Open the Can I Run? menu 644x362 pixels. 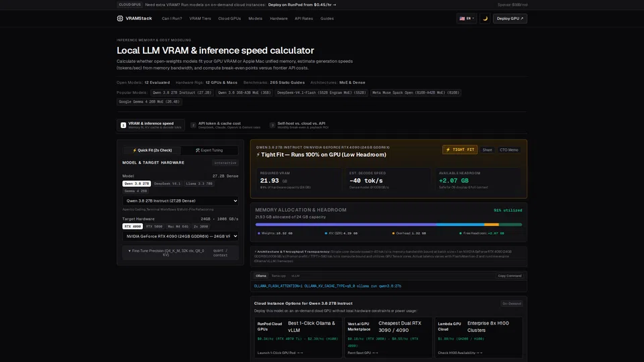tap(172, 19)
